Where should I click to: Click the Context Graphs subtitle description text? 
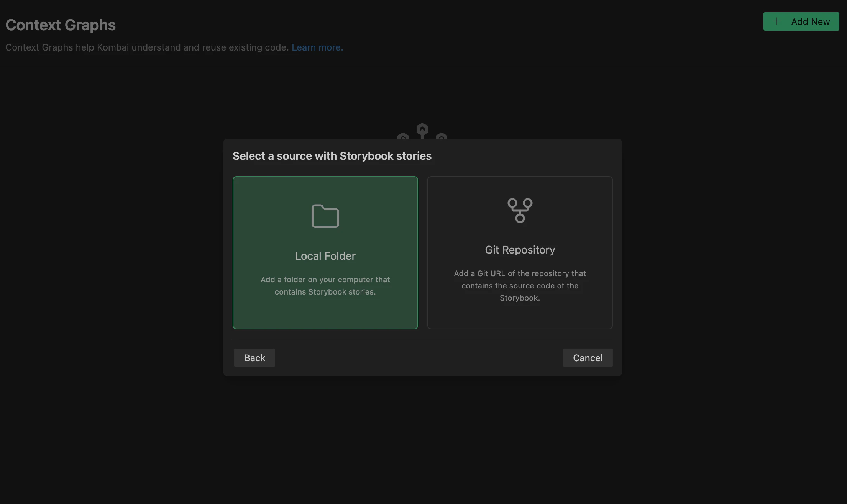[147, 47]
